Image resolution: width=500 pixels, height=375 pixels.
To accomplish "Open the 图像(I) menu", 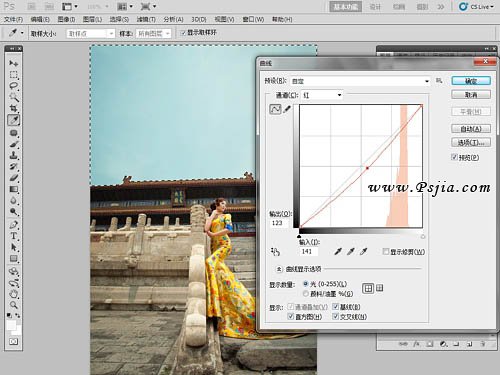I will (66, 19).
